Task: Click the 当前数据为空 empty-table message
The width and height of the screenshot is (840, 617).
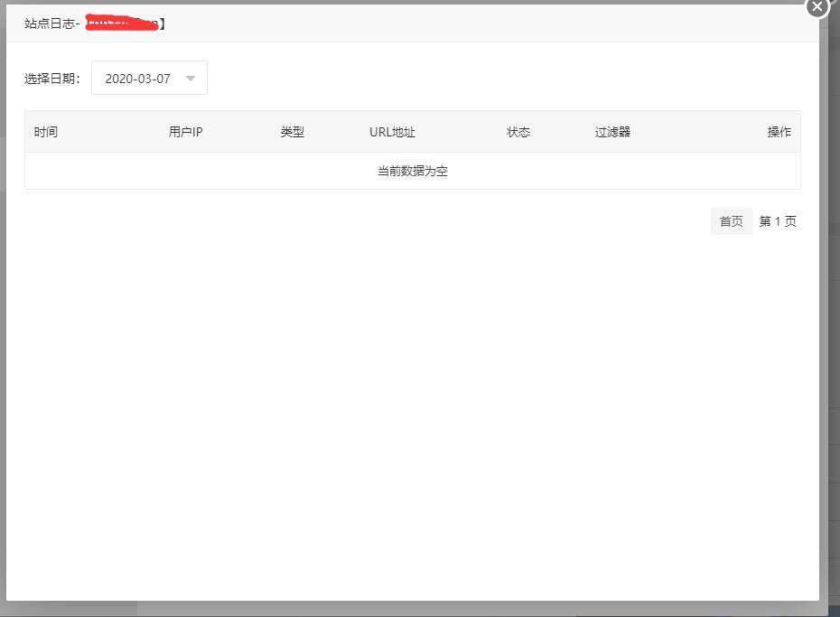Action: (413, 171)
